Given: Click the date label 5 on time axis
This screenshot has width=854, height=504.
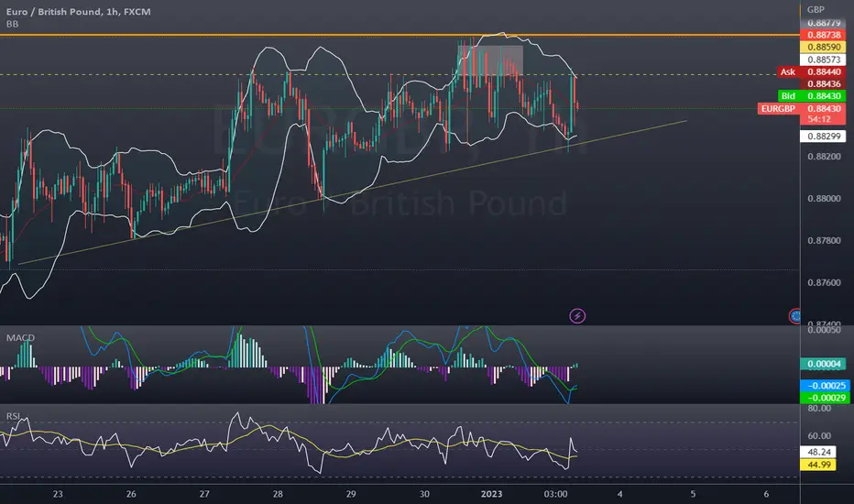Looking at the screenshot, I should (x=693, y=494).
